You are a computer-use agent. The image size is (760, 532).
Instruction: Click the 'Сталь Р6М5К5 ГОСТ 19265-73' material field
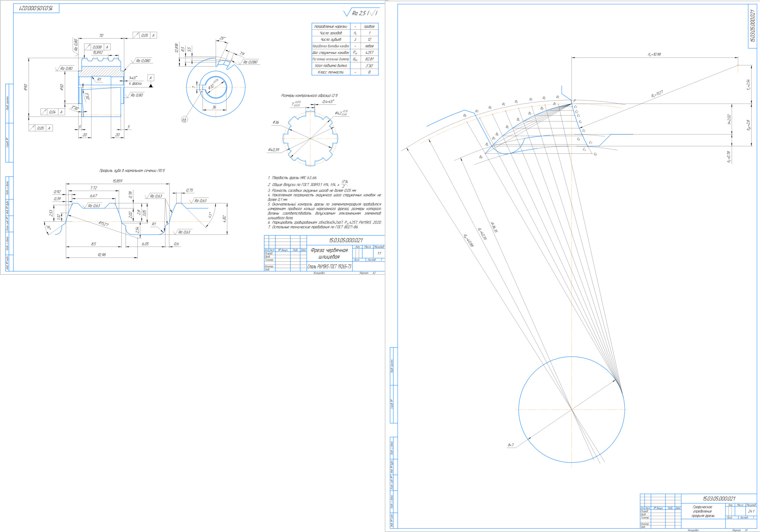tap(329, 267)
